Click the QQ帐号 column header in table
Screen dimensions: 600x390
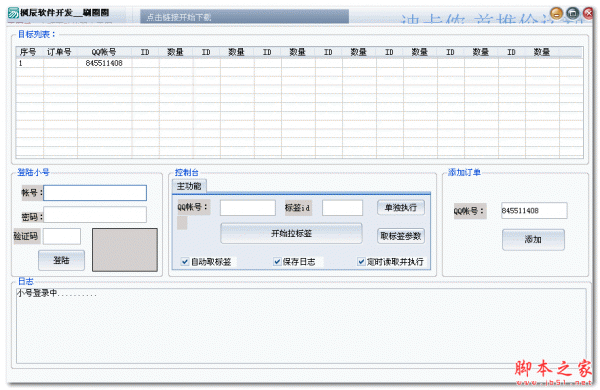pyautogui.click(x=104, y=52)
